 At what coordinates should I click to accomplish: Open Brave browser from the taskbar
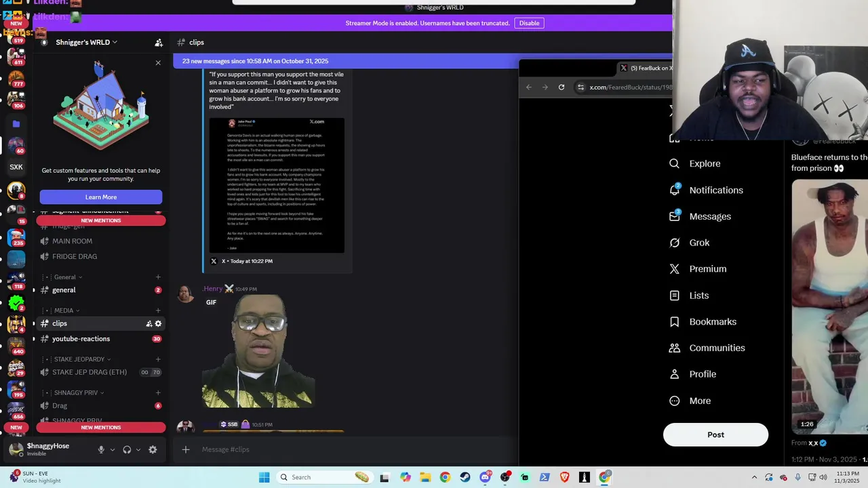pos(565,477)
